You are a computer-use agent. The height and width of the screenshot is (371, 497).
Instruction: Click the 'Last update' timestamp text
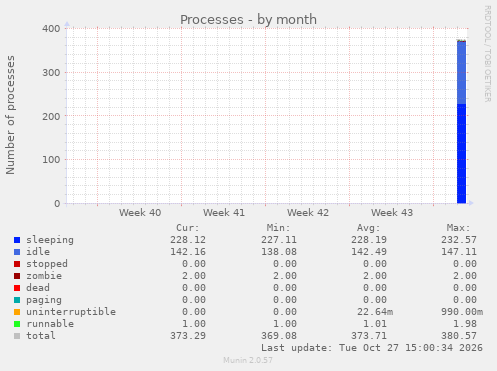372,348
